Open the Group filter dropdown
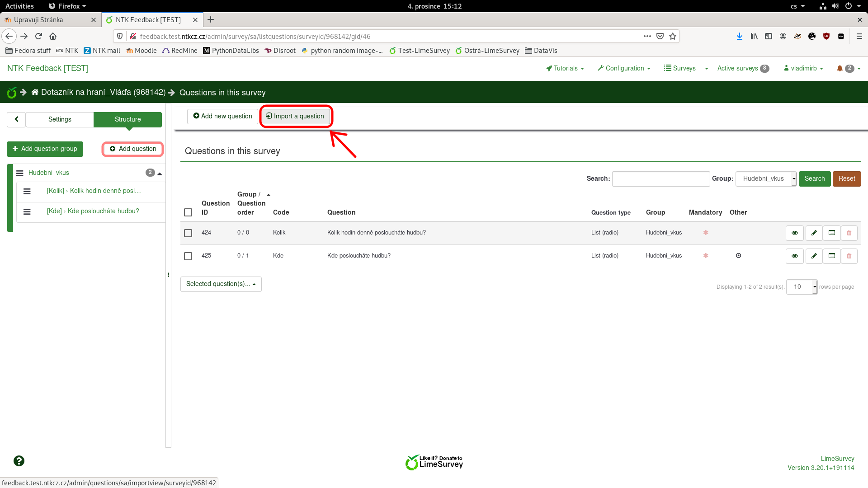Viewport: 868px width, 488px height. 766,178
